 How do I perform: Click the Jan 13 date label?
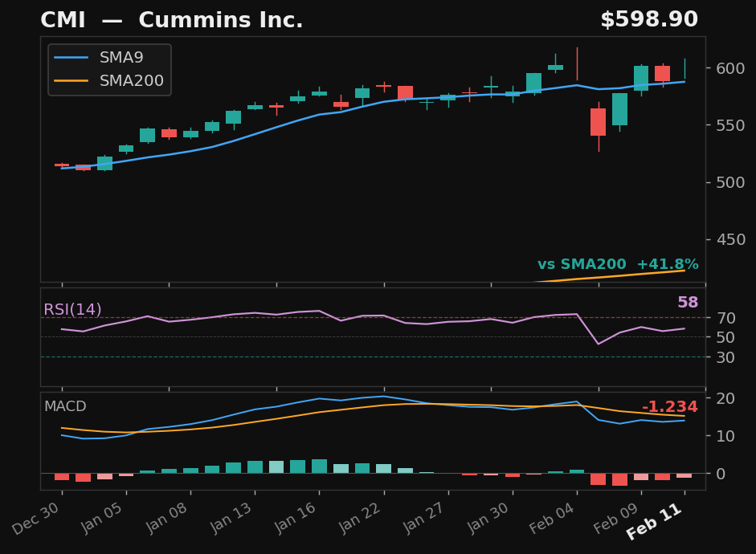pyautogui.click(x=231, y=517)
